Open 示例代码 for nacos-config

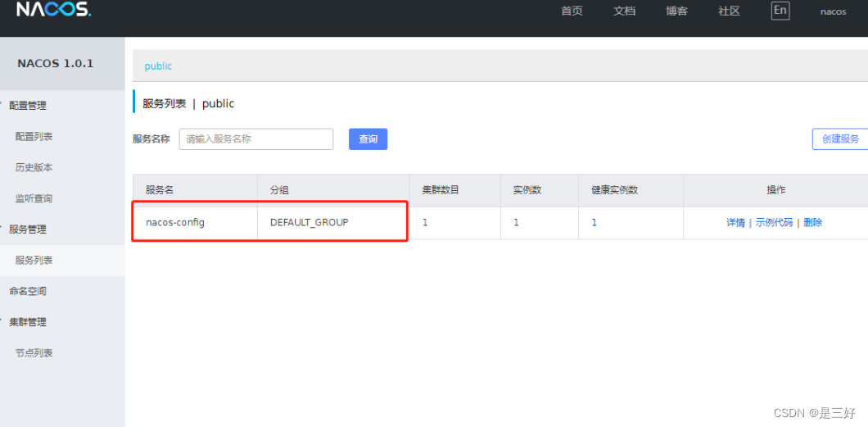click(x=775, y=223)
